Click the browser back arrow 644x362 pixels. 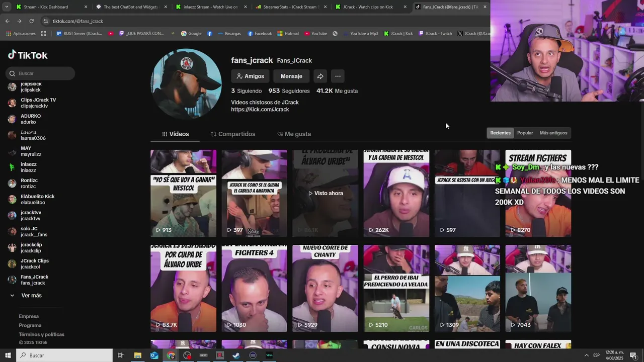pos(7,21)
